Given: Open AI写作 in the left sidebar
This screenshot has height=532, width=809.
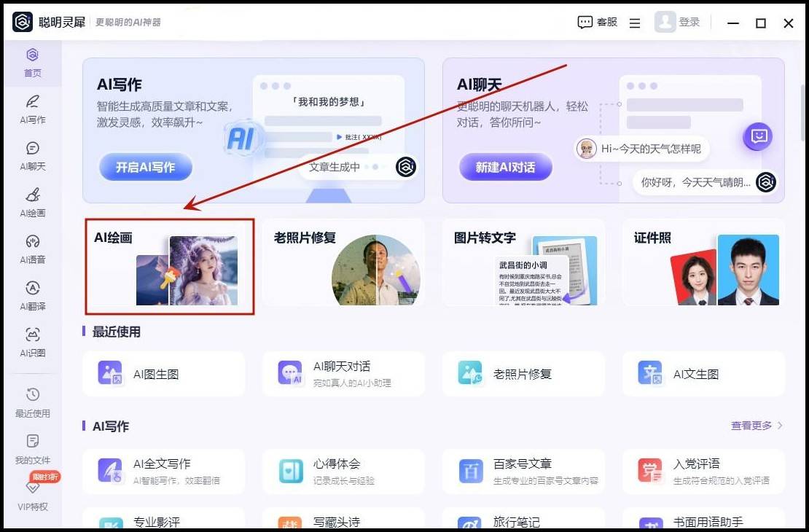Looking at the screenshot, I should tap(32, 109).
